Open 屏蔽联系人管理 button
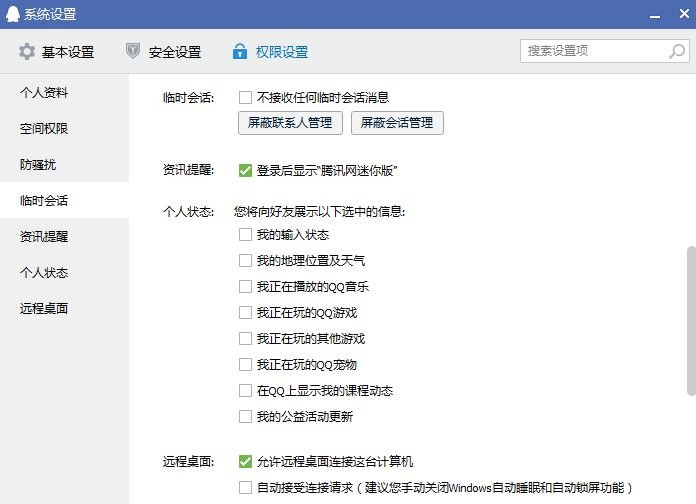 [290, 123]
